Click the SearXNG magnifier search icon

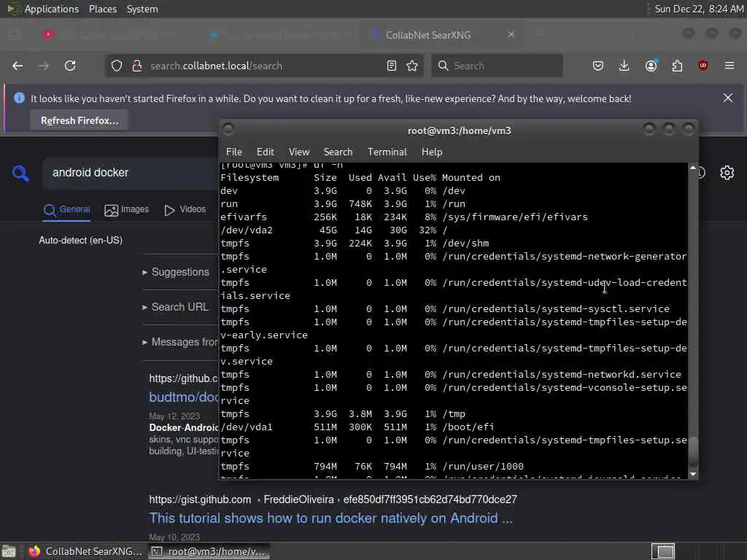[20, 174]
